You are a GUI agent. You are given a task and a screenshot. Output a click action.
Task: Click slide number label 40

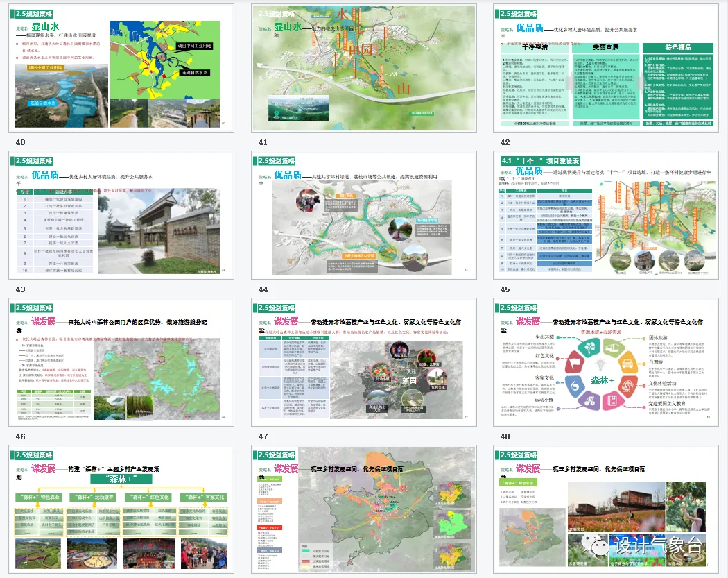tap(20, 142)
